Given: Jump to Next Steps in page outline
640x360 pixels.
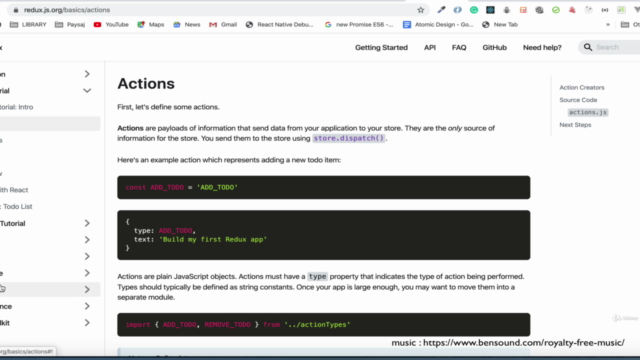Looking at the screenshot, I should tap(575, 125).
